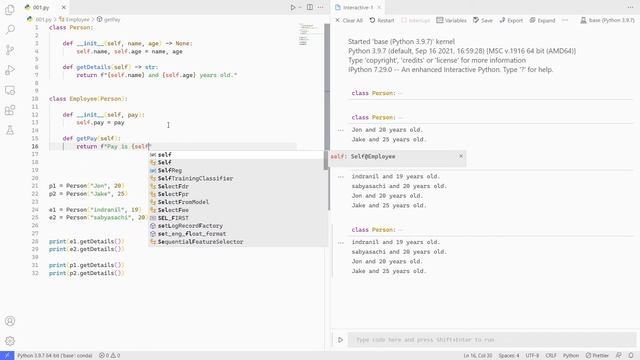Open interactive toolbar overflow menu
This screenshot has width=640, height=360.
tap(565, 20)
